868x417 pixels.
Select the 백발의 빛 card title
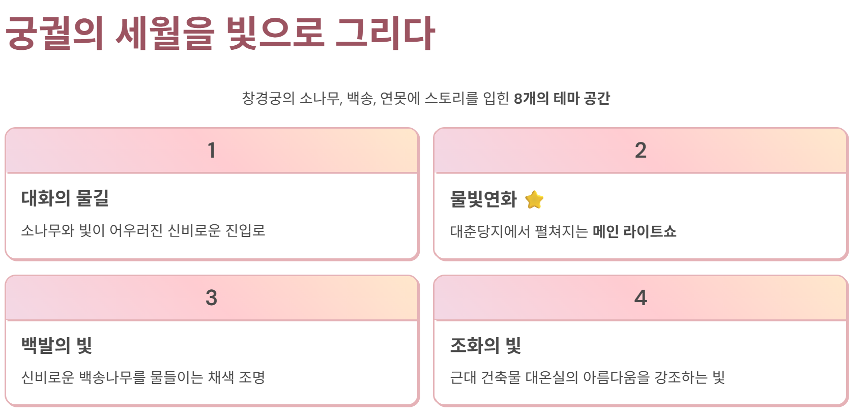pos(56,345)
